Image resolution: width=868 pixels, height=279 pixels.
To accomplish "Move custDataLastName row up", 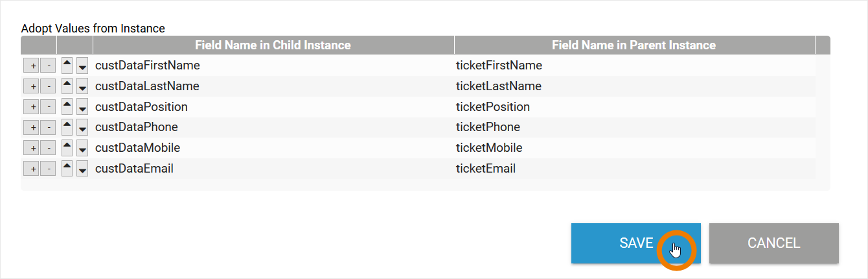I will pyautogui.click(x=67, y=86).
